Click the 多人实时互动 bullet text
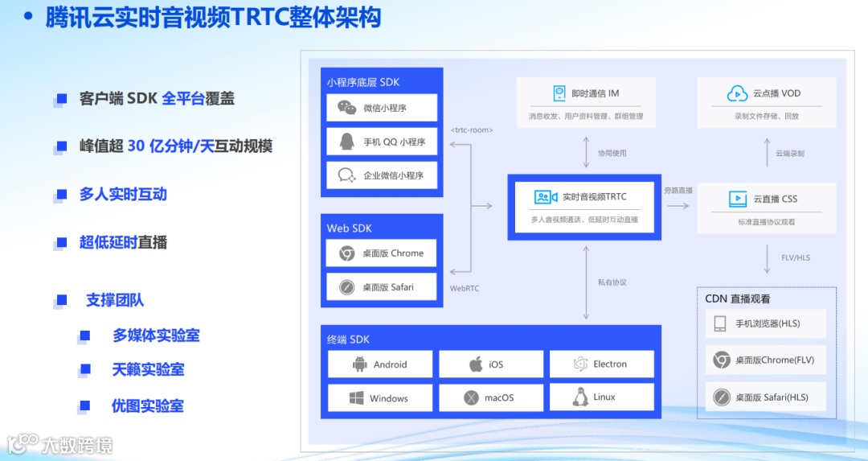868x461 pixels. point(123,195)
